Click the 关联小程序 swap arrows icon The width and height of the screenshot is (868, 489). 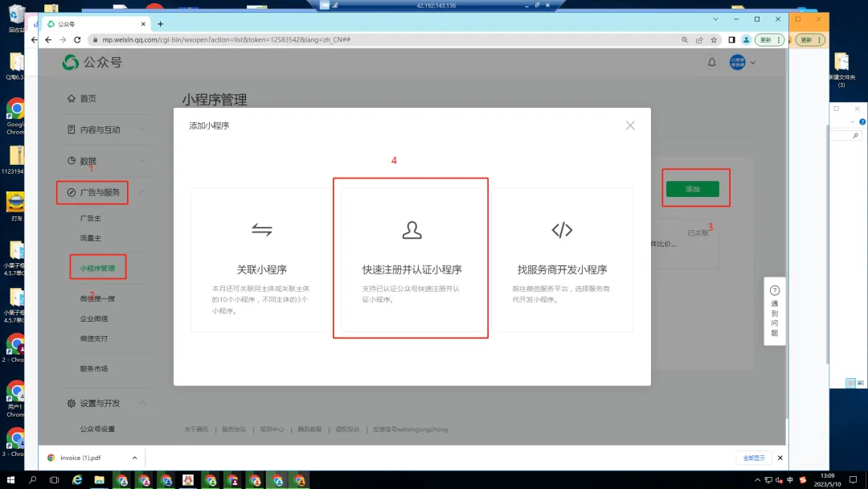tap(262, 229)
